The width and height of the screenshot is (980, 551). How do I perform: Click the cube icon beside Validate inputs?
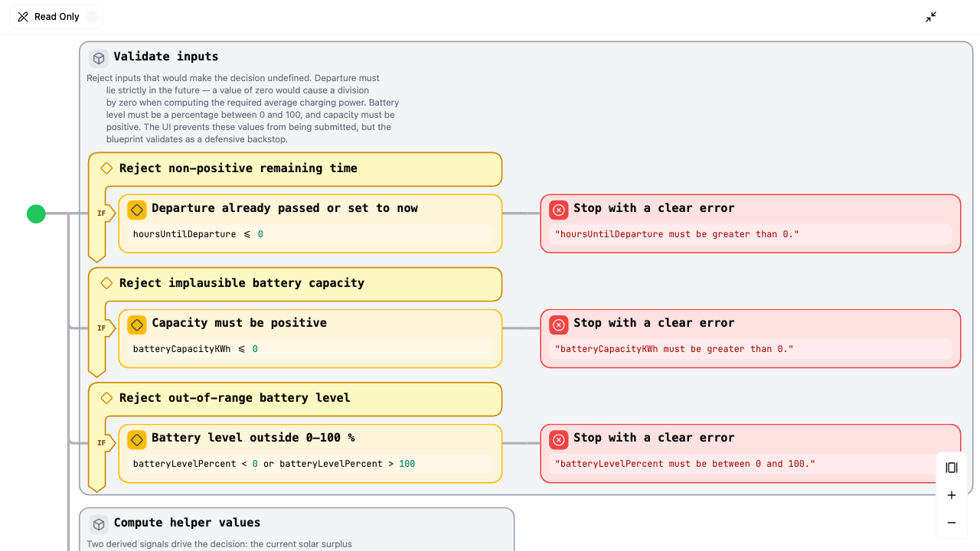(x=99, y=58)
